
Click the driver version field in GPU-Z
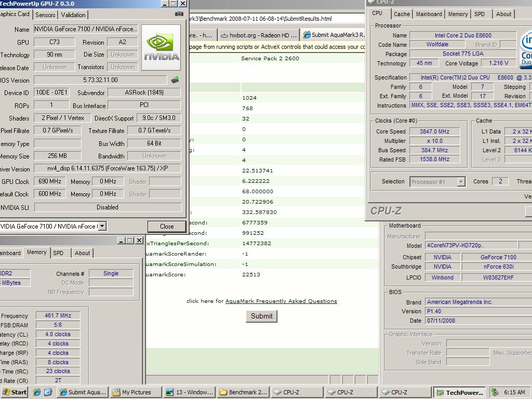108,169
